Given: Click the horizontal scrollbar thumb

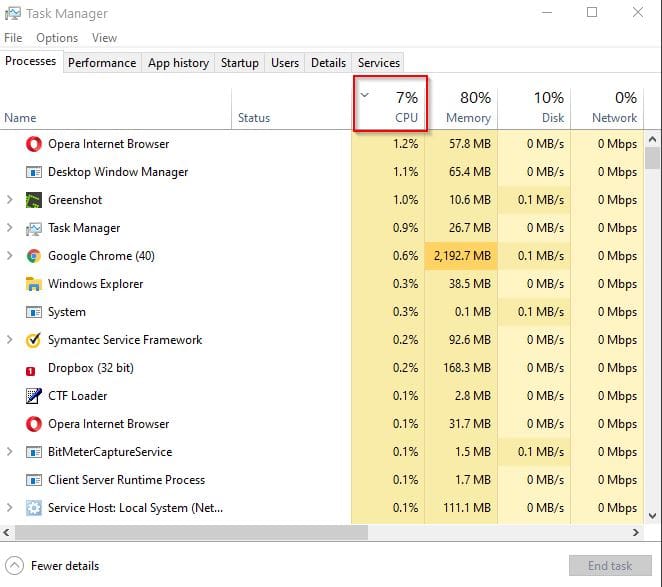Looking at the screenshot, I should click(192, 533).
